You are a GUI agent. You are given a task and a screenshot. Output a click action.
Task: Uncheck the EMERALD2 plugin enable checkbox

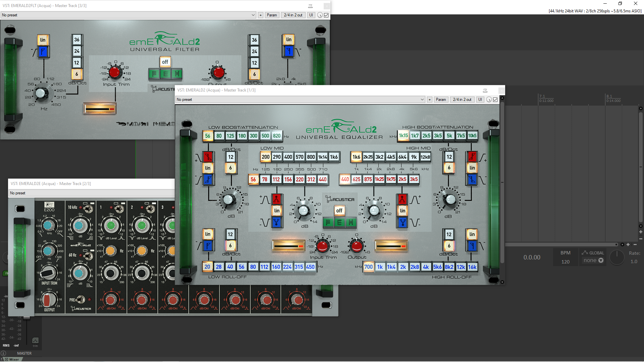(495, 99)
